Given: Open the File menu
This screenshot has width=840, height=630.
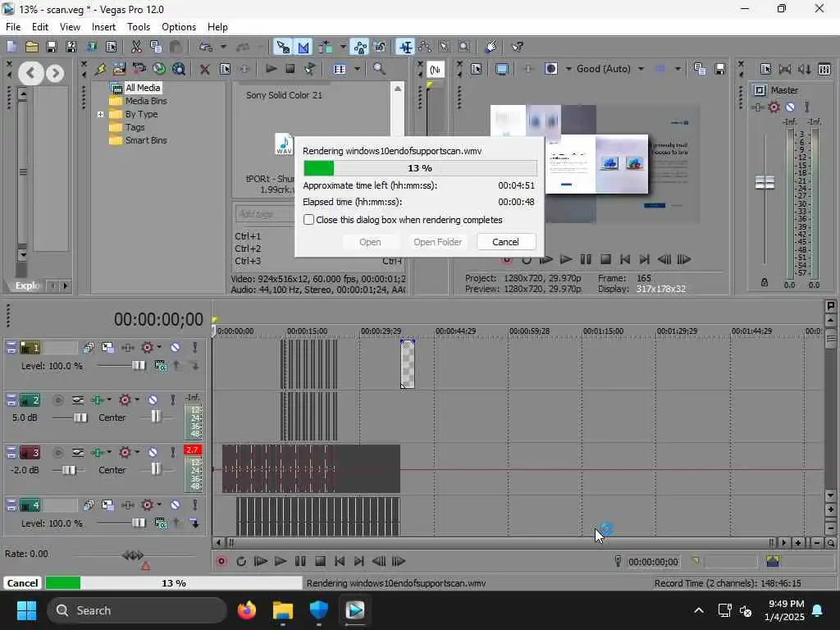Looking at the screenshot, I should click(13, 27).
